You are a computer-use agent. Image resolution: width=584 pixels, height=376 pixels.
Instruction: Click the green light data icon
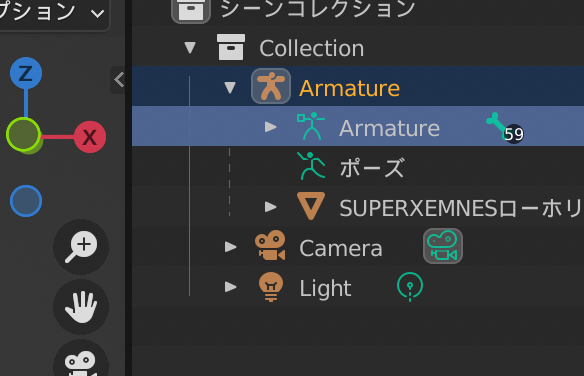410,287
